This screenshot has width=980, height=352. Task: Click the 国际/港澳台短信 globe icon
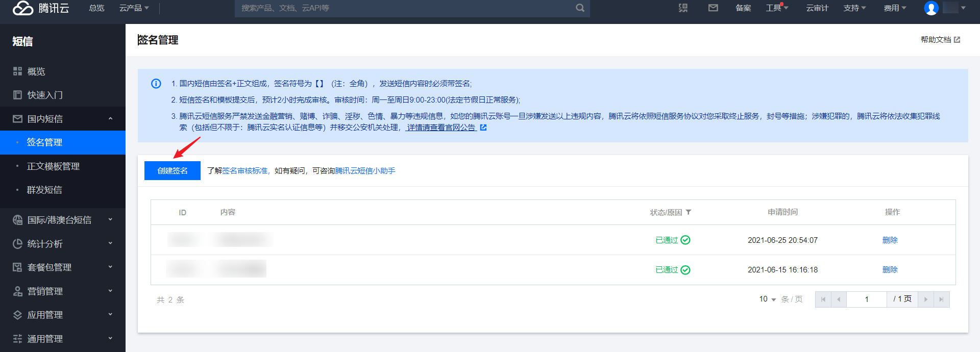17,220
